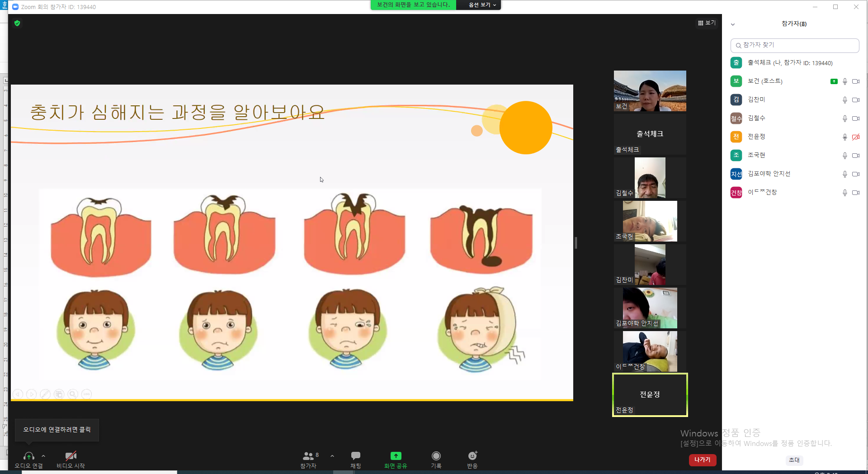Click camera icon for 김포야학 안지선
This screenshot has height=474, width=868.
pyautogui.click(x=856, y=174)
